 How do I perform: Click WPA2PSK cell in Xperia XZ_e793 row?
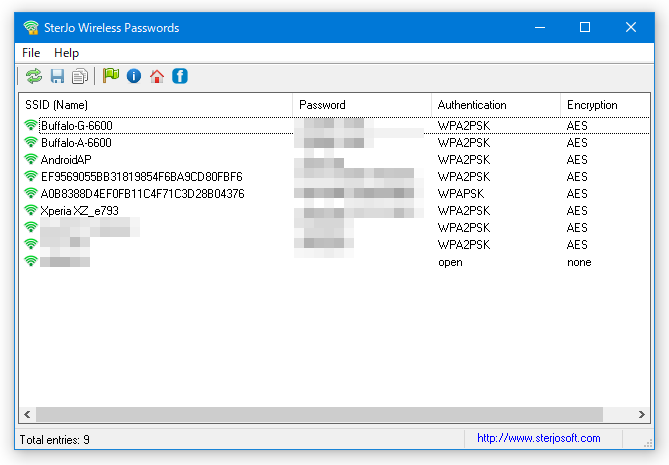[464, 211]
